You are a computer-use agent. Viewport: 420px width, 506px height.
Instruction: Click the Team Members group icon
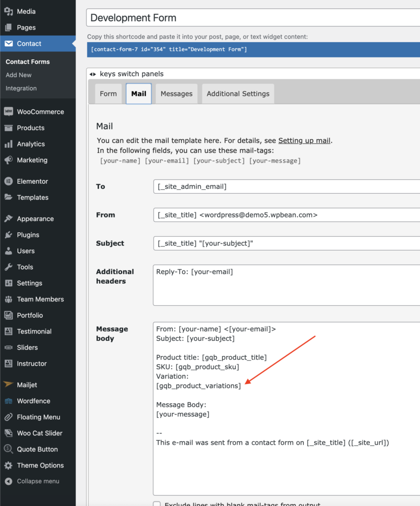(8, 299)
